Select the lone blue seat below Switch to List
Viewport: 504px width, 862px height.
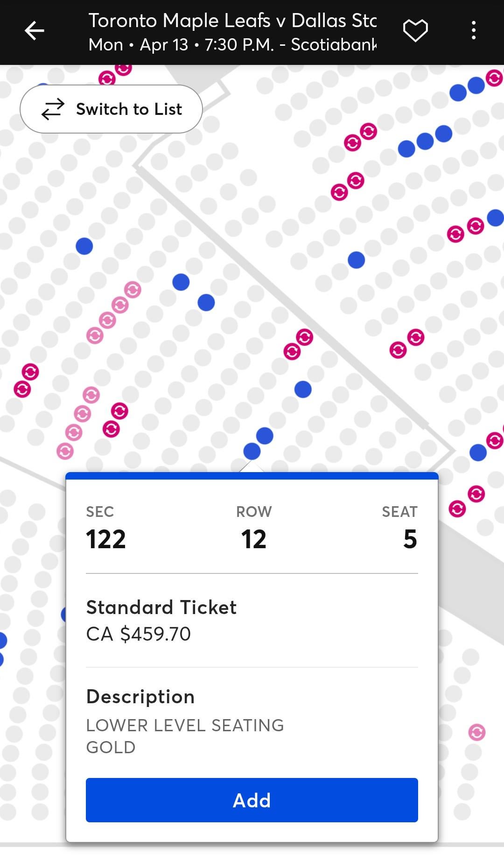pos(84,246)
